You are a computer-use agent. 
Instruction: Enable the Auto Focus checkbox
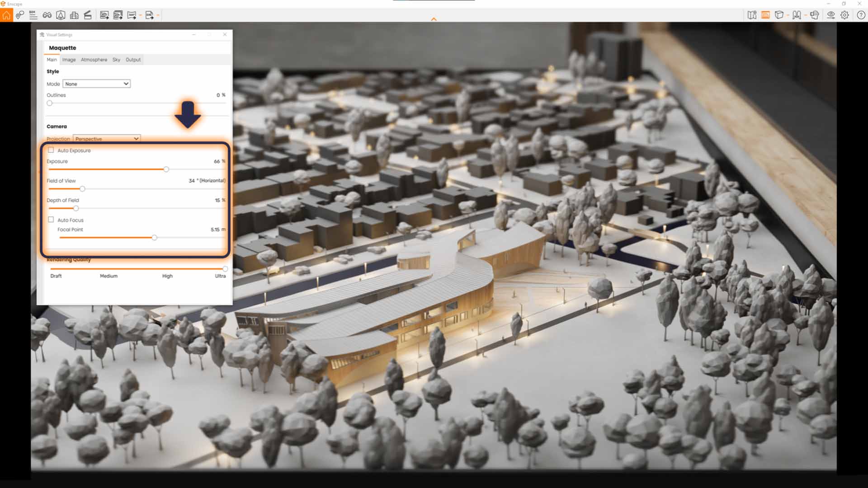(x=51, y=220)
